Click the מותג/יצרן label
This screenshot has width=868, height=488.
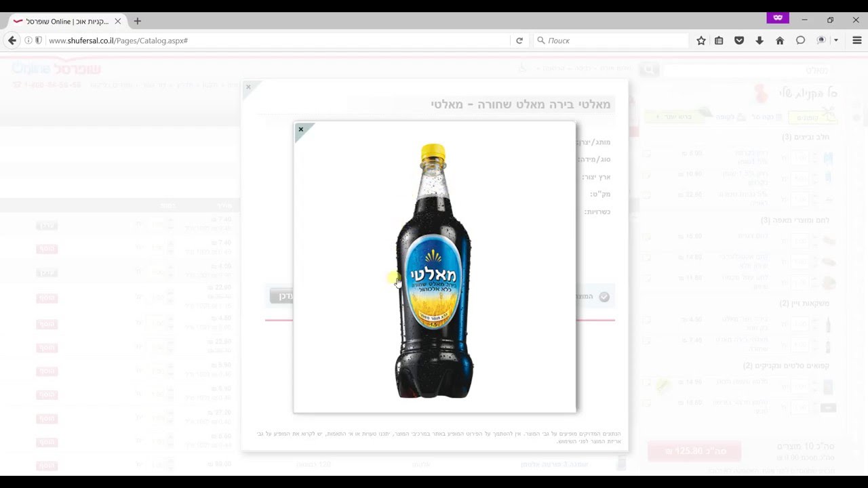point(593,142)
